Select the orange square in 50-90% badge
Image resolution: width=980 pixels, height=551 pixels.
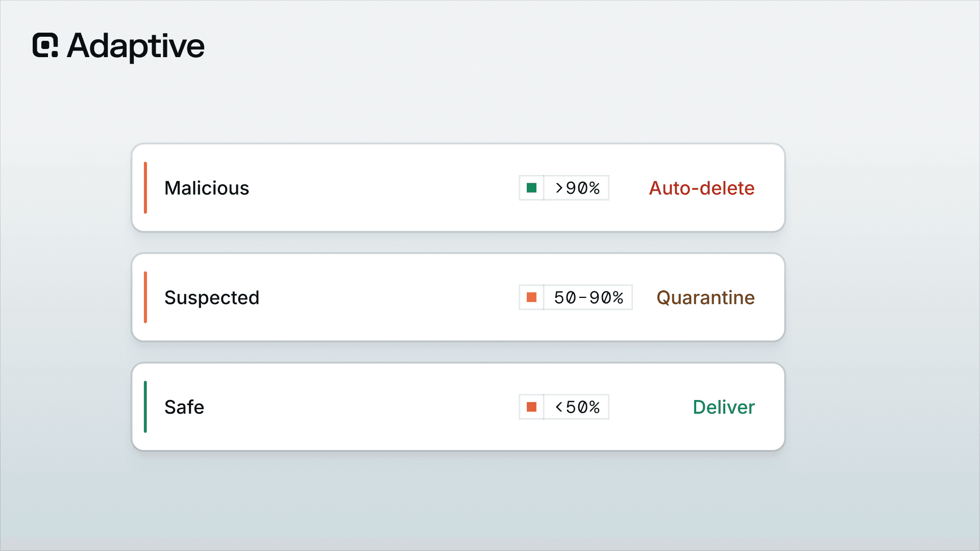coord(531,297)
